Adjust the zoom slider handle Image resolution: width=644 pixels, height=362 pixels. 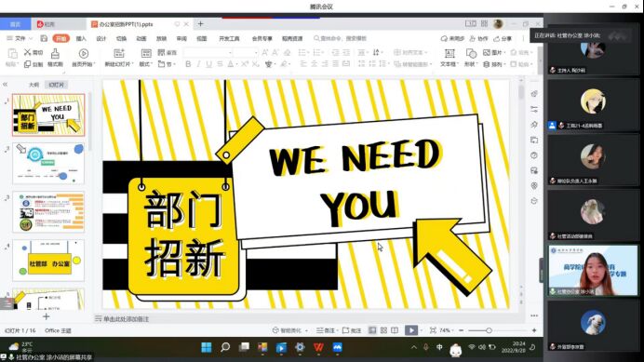[489, 330]
